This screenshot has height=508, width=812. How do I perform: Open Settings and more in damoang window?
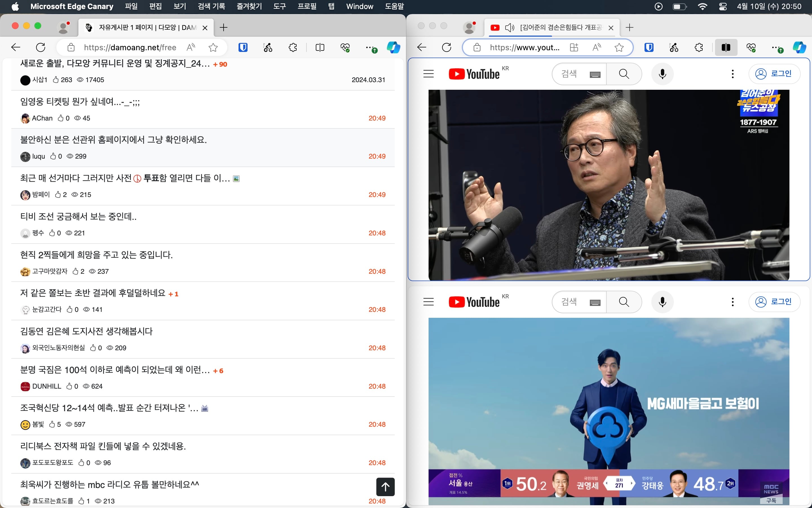point(370,47)
